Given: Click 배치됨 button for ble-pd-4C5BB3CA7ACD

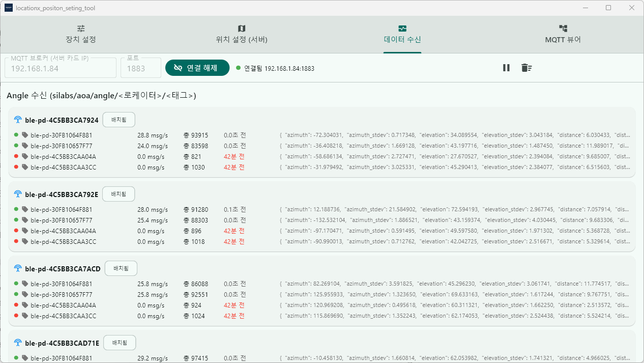Looking at the screenshot, I should (121, 268).
